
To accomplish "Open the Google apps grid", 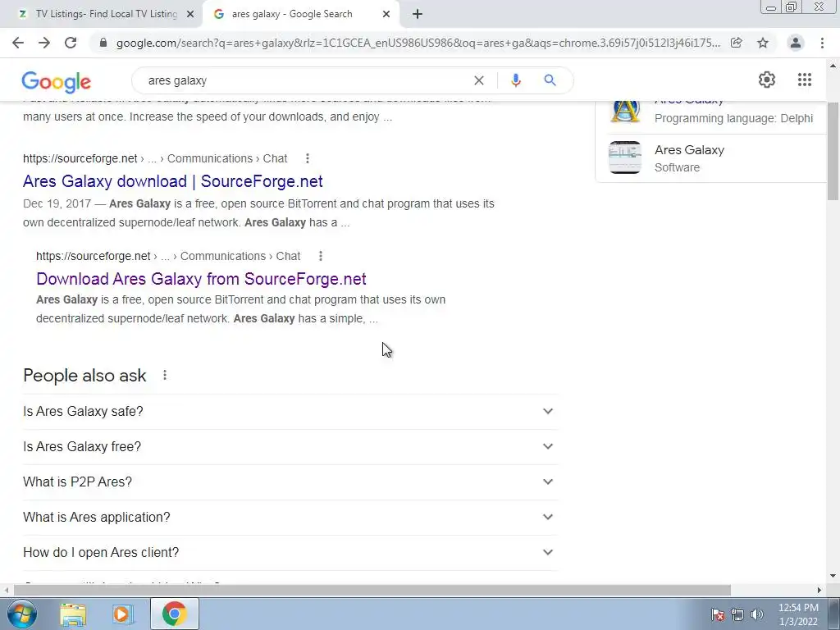I will pyautogui.click(x=804, y=80).
